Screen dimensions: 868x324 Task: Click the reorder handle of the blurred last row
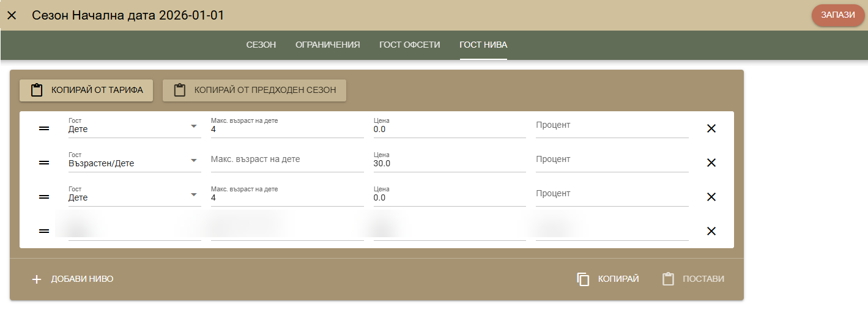(44, 231)
